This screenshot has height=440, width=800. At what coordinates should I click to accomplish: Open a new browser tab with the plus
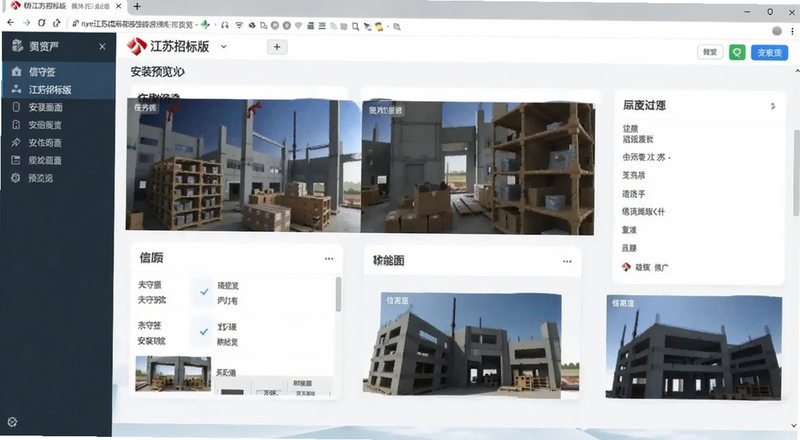137,7
